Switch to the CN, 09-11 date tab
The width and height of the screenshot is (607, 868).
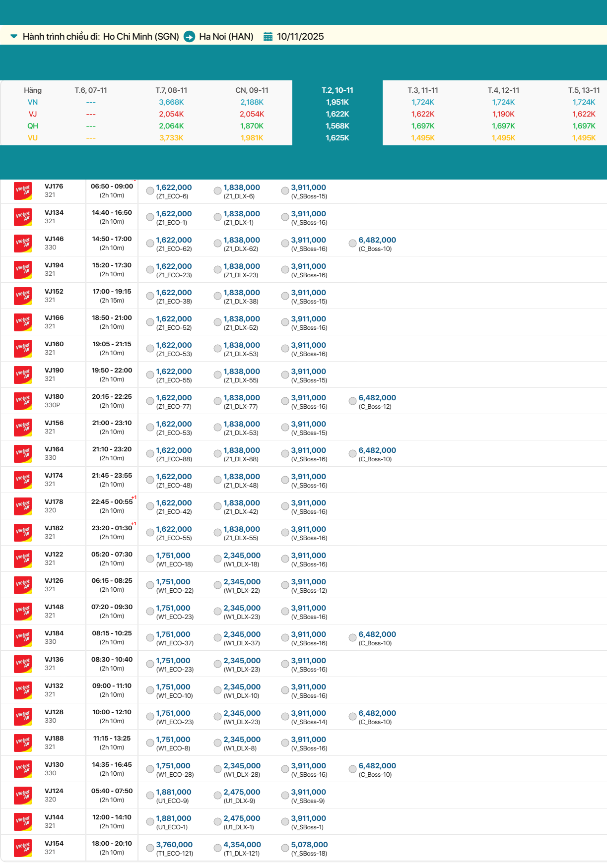252,90
